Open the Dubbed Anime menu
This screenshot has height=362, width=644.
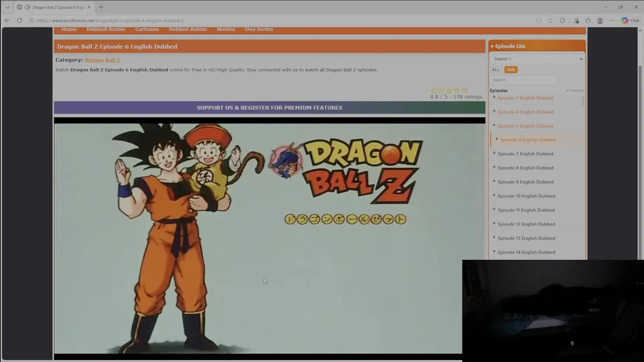pos(106,29)
